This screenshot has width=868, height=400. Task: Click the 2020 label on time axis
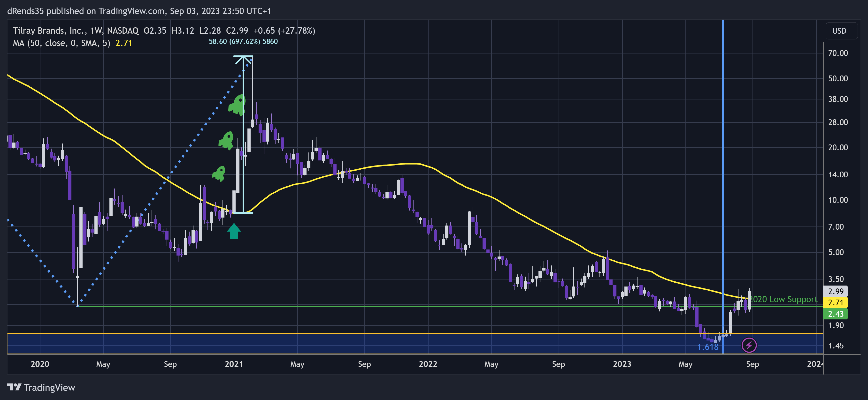click(40, 364)
